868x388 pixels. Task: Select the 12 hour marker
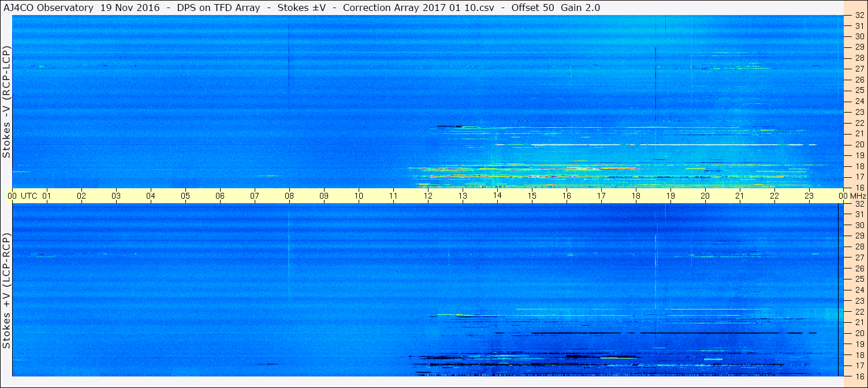coord(429,196)
